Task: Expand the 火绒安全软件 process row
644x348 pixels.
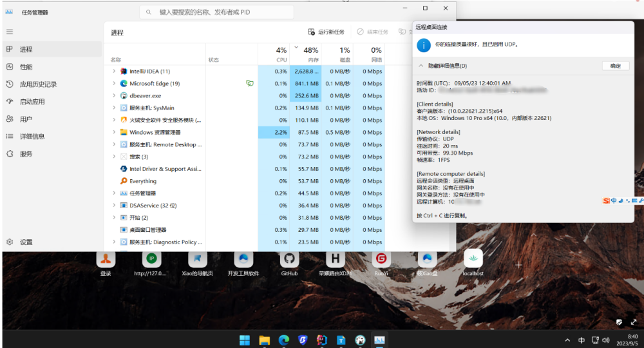Action: [x=114, y=120]
